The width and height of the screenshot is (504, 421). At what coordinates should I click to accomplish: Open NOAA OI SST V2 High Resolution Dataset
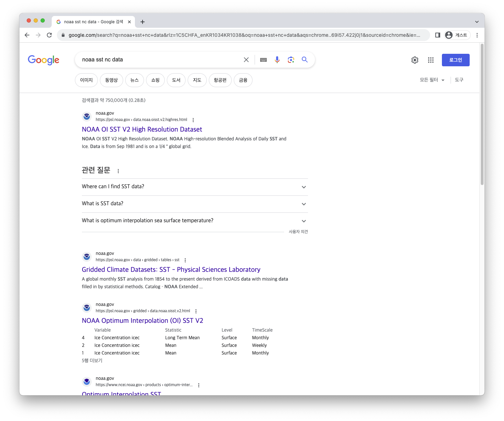(x=142, y=129)
